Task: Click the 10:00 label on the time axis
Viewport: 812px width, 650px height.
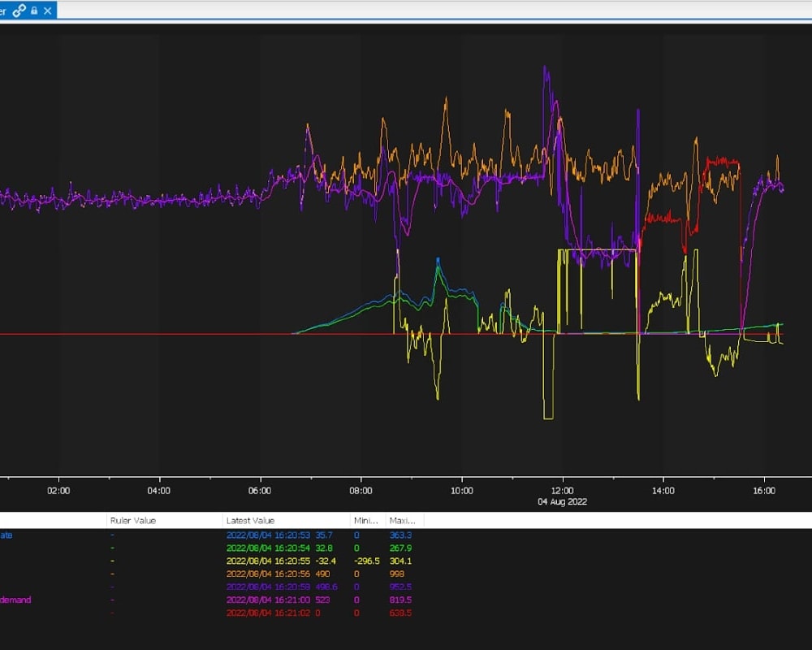Action: [462, 491]
